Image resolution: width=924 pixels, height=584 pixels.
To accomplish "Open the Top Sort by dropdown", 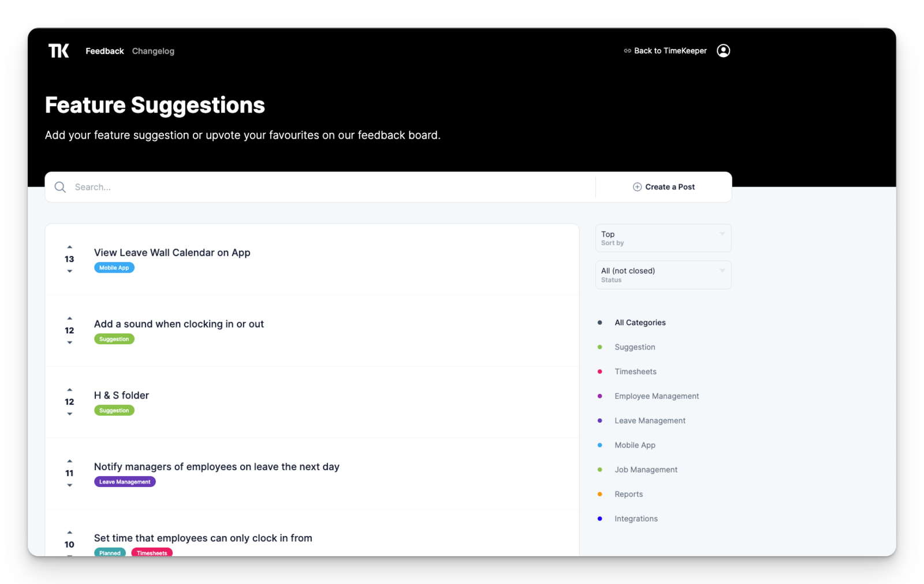I will (x=663, y=238).
